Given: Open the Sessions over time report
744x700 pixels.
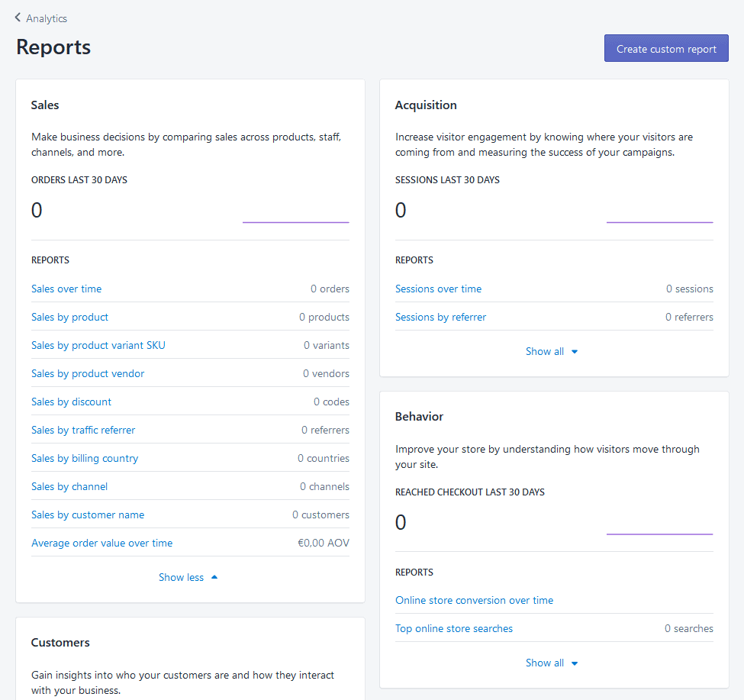Looking at the screenshot, I should click(438, 289).
